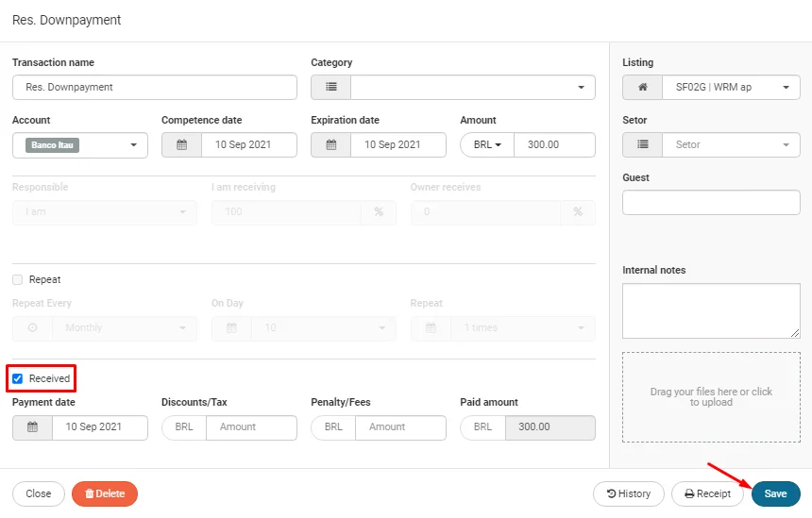Delete this transaction
812x518 pixels.
point(105,493)
